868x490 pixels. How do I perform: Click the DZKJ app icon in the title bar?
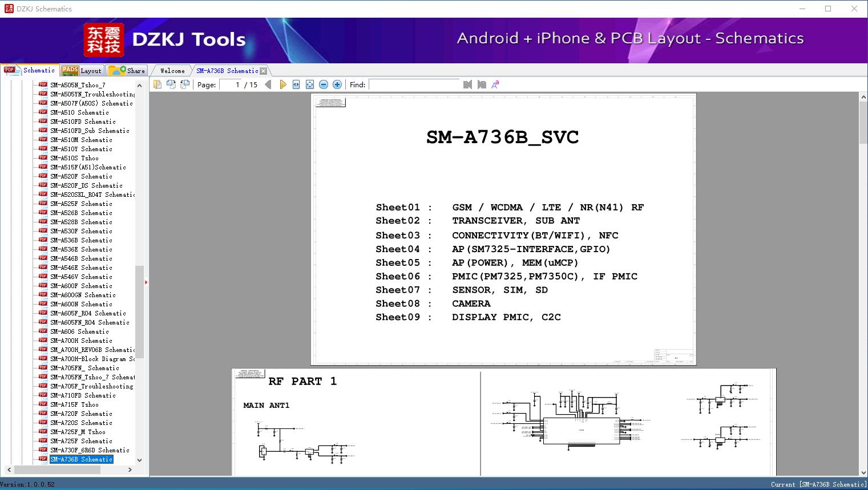pos(9,9)
